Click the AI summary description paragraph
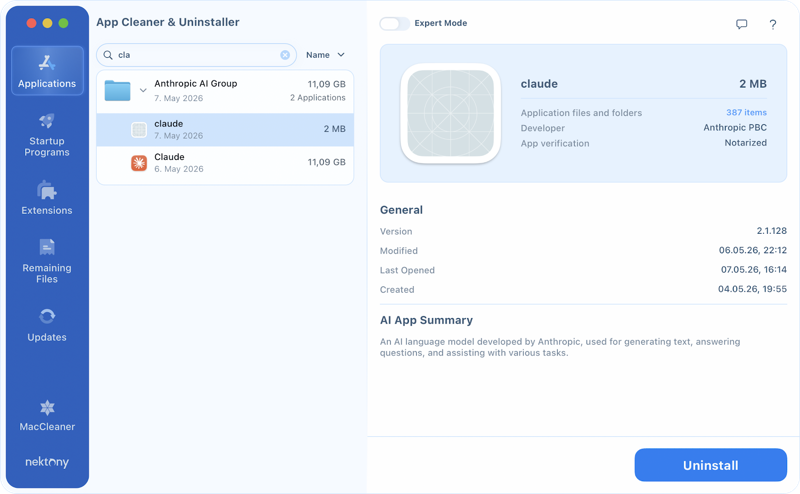 [560, 347]
